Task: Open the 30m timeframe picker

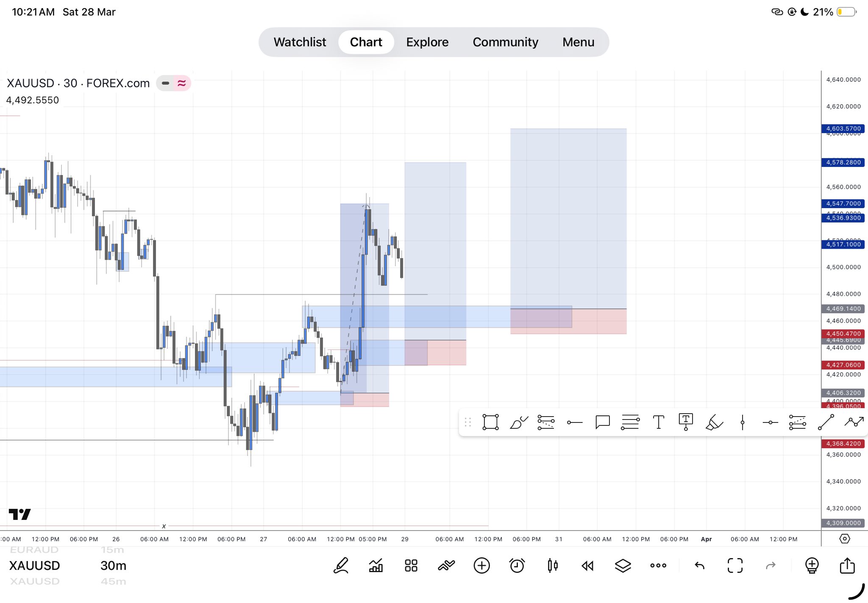Action: pyautogui.click(x=113, y=565)
